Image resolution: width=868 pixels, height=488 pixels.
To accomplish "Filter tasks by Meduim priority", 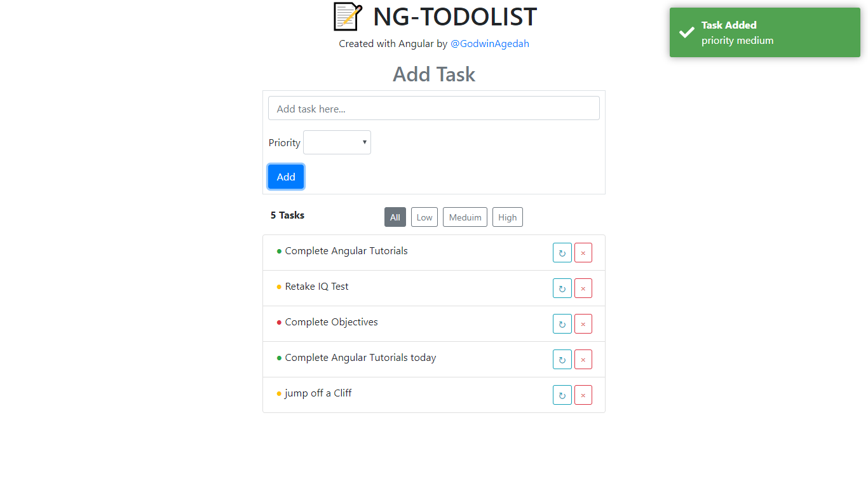I will (x=465, y=217).
